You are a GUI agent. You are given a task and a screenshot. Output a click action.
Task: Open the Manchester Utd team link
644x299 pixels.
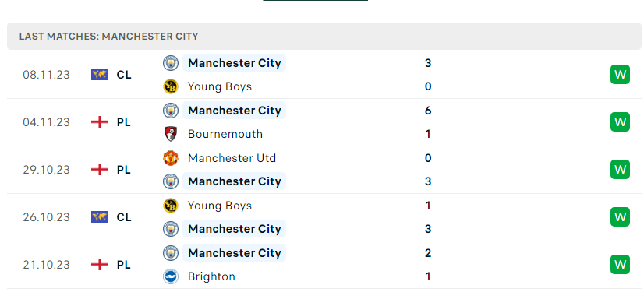click(x=232, y=158)
